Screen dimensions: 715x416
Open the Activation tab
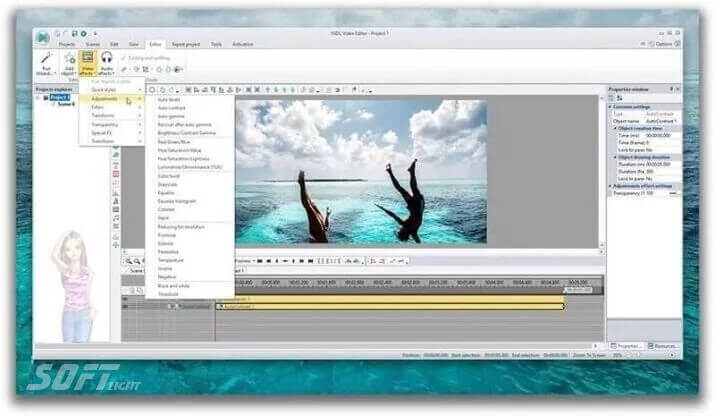[243, 44]
